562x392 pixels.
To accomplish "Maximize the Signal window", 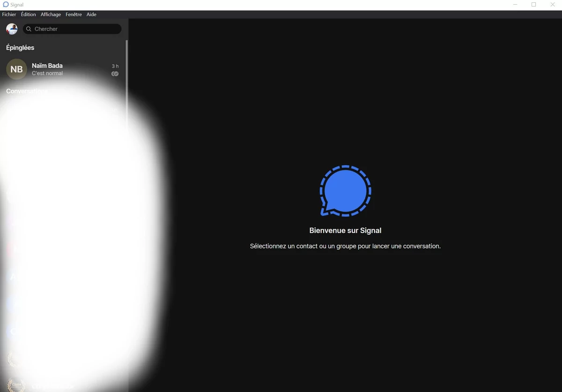I will [533, 5].
